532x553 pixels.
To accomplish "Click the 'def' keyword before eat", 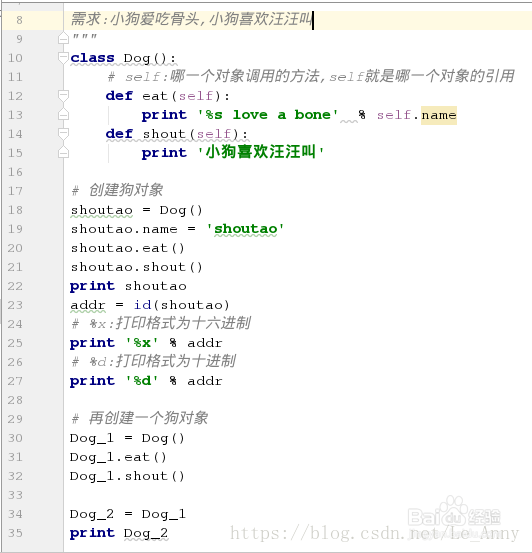I will coord(119,96).
